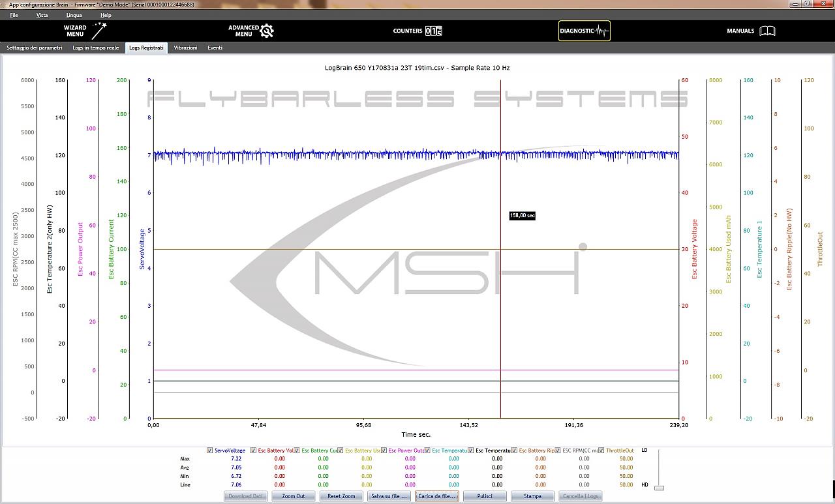
Task: Click the 158,00 sec cursor label on chart
Action: point(522,216)
